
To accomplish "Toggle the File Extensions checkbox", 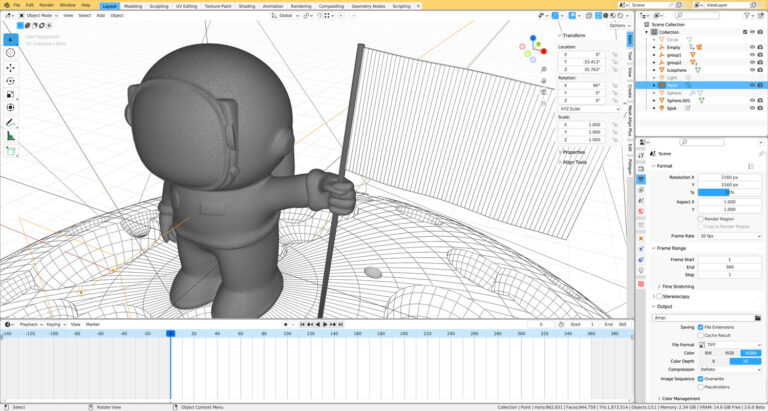I will tap(701, 326).
